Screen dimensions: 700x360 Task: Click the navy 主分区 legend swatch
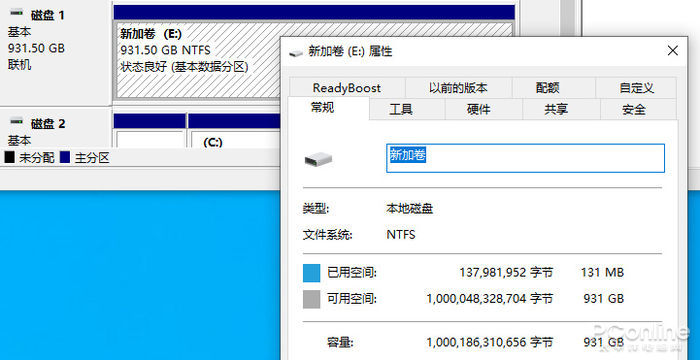pos(65,157)
